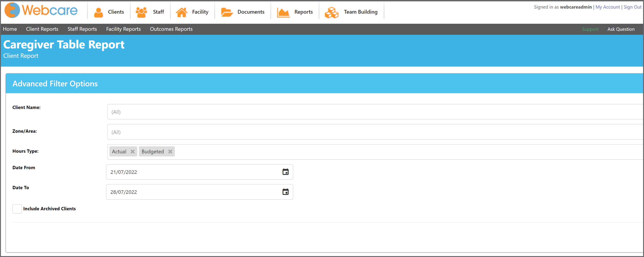Enable Include Archived Clients checkbox
Screen dimensions: 644x257
(17, 208)
